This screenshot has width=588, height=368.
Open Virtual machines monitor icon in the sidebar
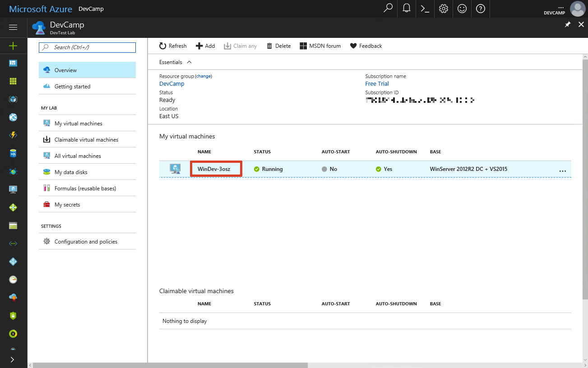click(13, 189)
